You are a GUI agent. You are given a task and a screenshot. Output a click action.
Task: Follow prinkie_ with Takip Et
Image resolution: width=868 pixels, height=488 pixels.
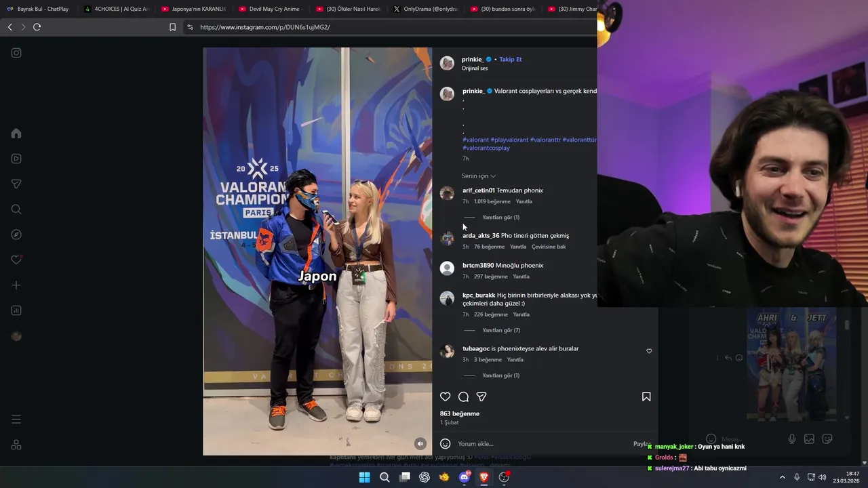(x=511, y=59)
